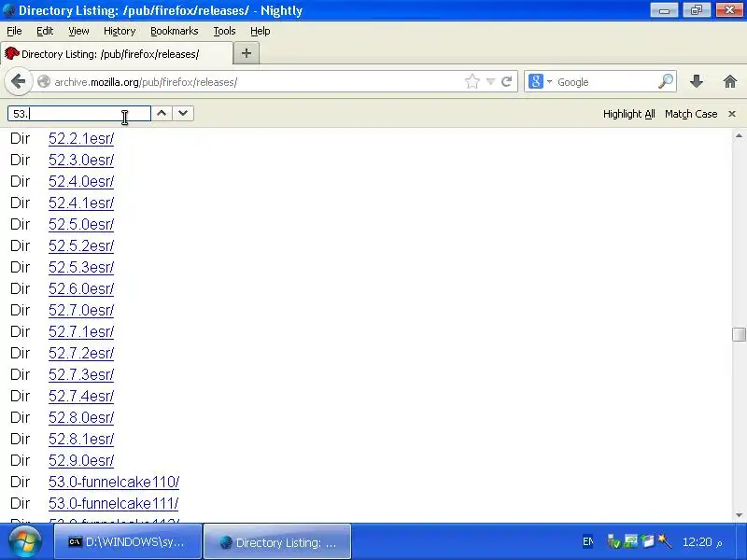This screenshot has width=747, height=560.
Task: Select the Directory Listing tab
Action: pos(117,54)
